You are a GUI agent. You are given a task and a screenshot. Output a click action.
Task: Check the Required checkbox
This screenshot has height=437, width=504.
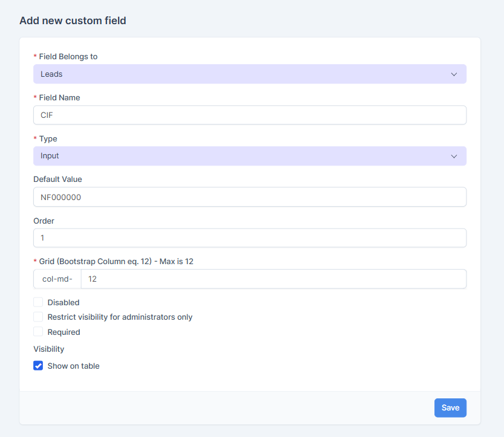point(38,332)
